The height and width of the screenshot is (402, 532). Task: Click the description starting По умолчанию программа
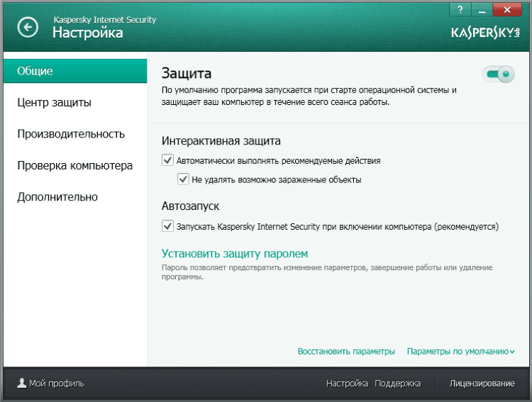coord(309,96)
